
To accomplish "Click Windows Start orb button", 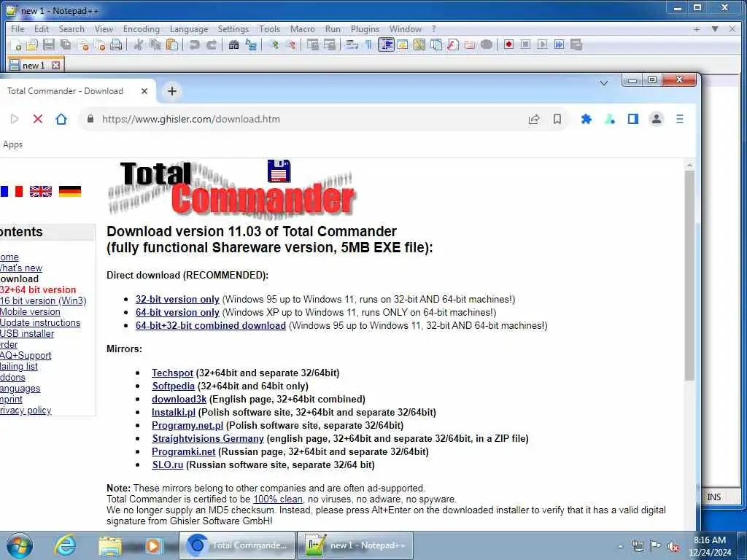I will click(20, 545).
